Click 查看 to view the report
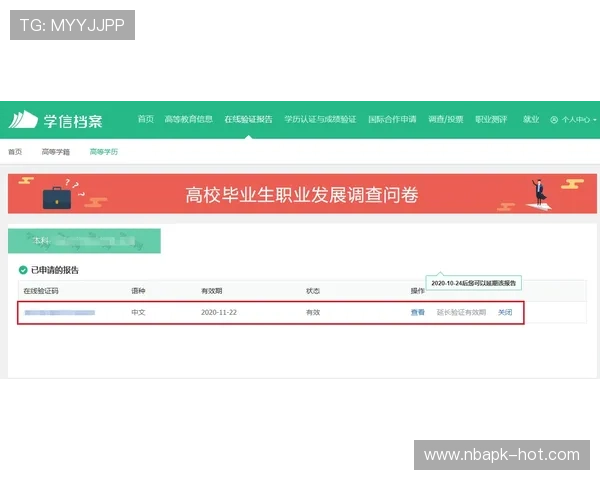 (418, 312)
